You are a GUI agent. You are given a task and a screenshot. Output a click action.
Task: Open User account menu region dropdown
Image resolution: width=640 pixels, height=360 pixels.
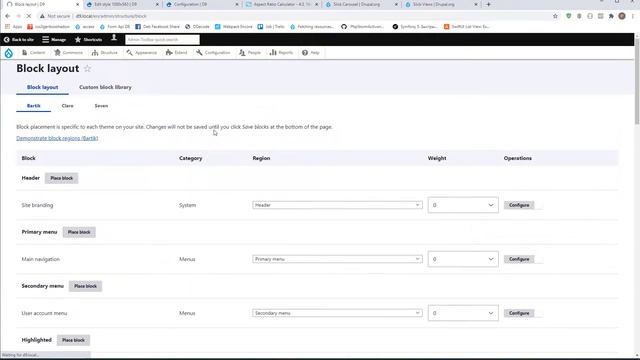point(337,313)
